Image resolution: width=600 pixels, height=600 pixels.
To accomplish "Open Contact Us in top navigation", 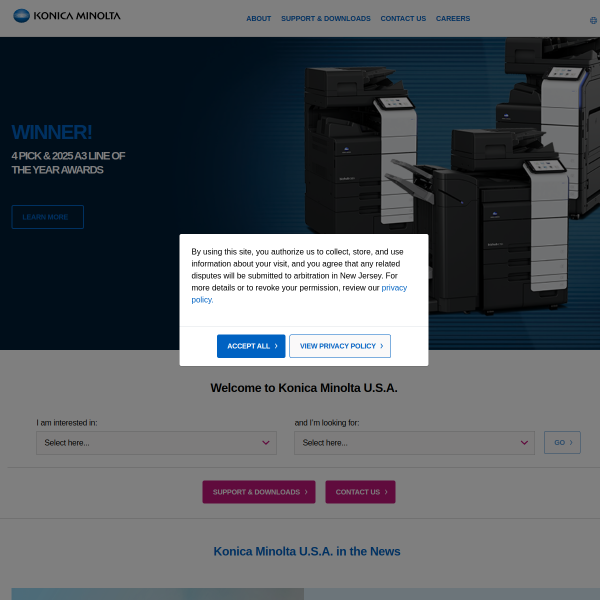I will [x=403, y=18].
